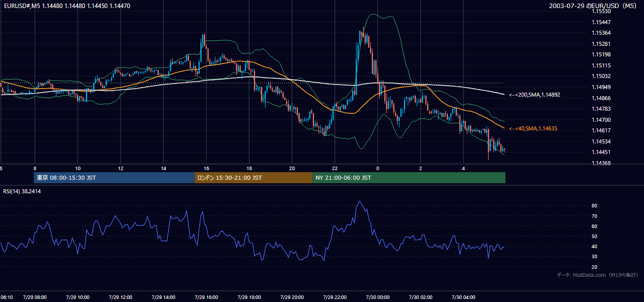
Task: Click price axis label 1.14617
Action: (602, 130)
